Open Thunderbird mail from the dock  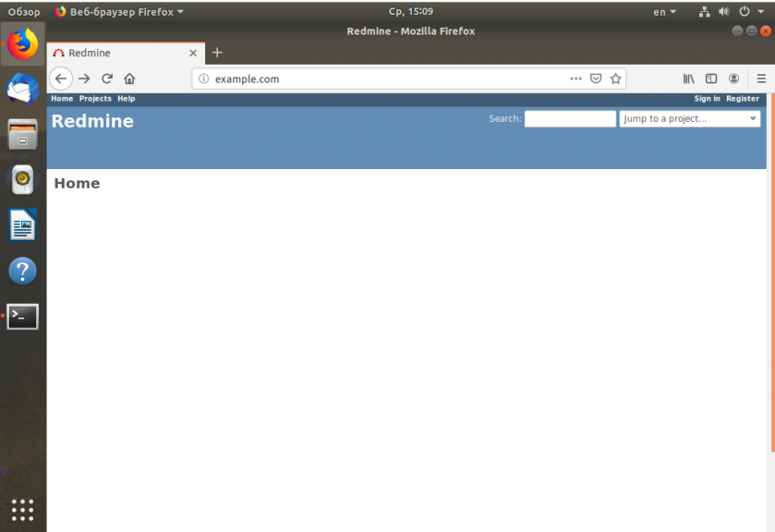coord(23,90)
